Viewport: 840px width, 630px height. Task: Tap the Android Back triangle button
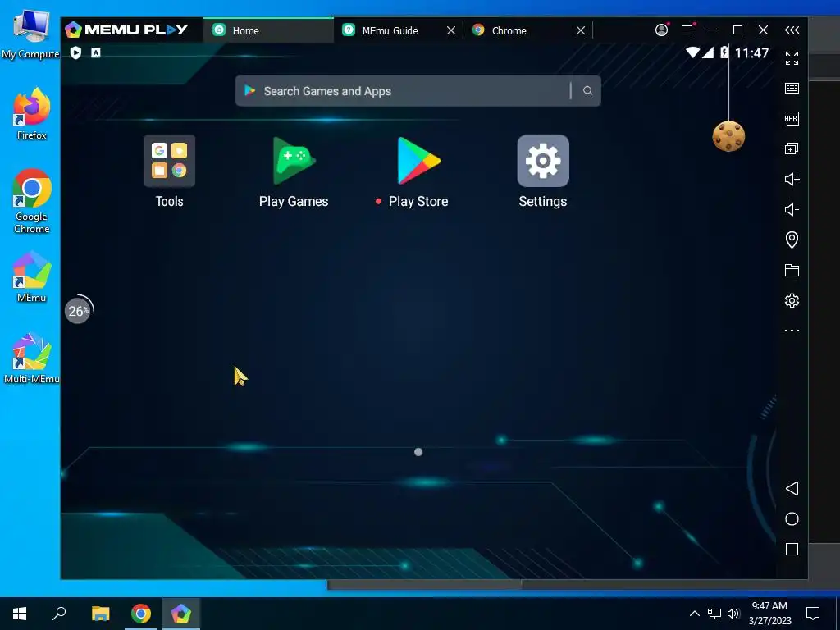tap(792, 488)
